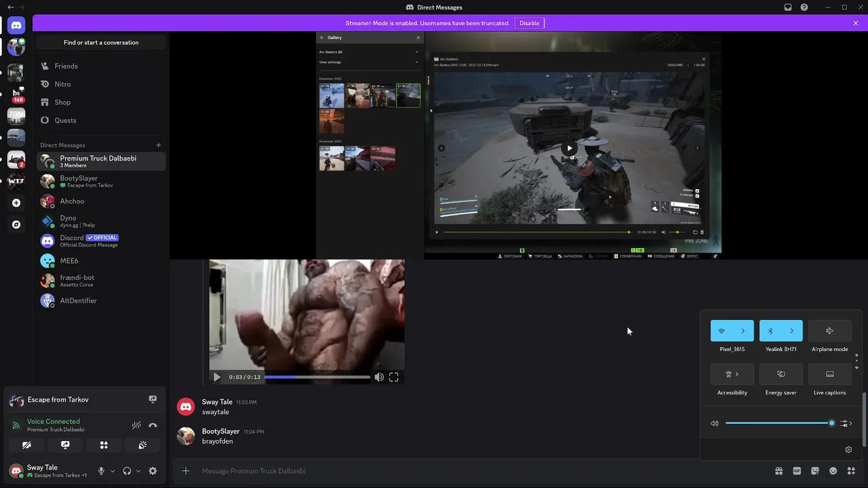Open help icon in title bar

(804, 7)
